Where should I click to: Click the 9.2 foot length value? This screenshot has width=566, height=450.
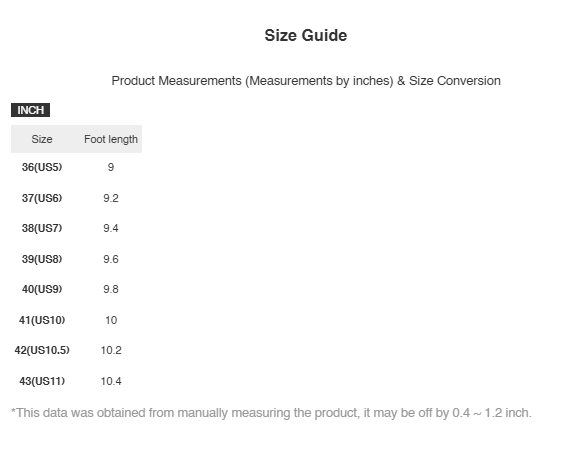click(x=111, y=198)
